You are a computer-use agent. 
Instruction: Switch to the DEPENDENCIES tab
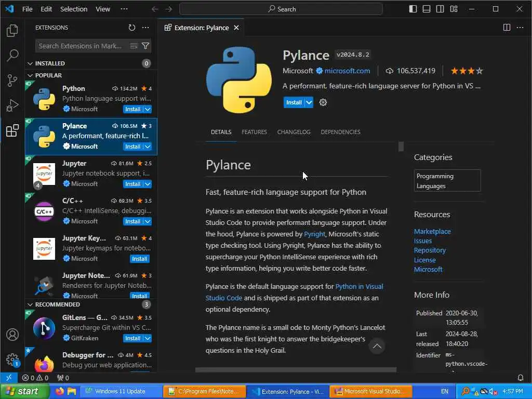(x=340, y=132)
